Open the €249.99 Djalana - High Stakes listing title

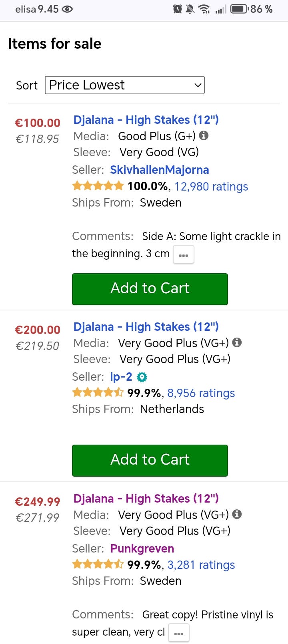146,499
